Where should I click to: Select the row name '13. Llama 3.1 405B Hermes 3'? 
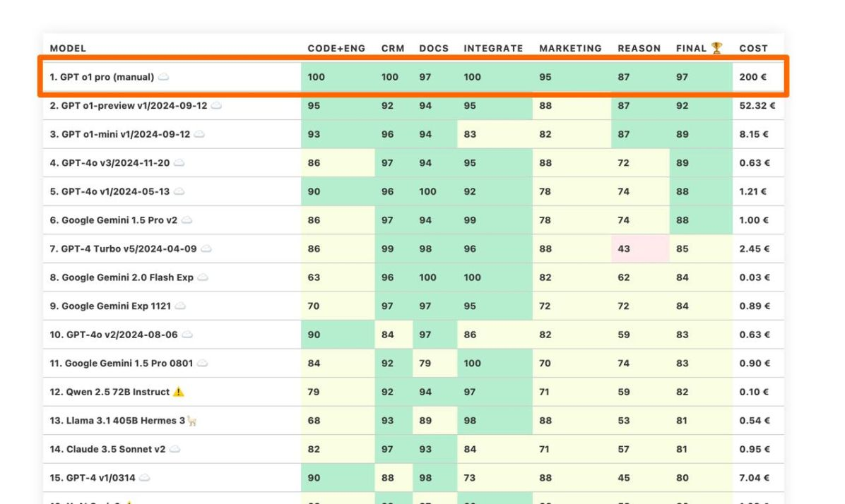point(117,421)
